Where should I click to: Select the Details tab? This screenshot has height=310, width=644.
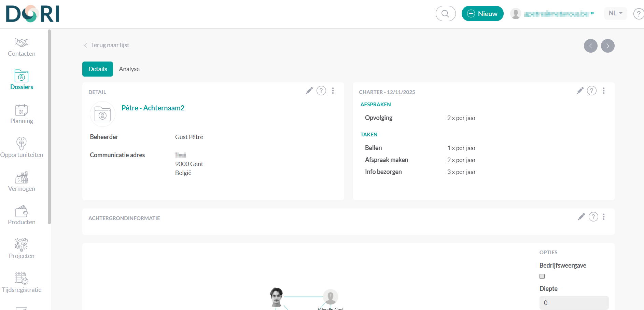point(98,69)
